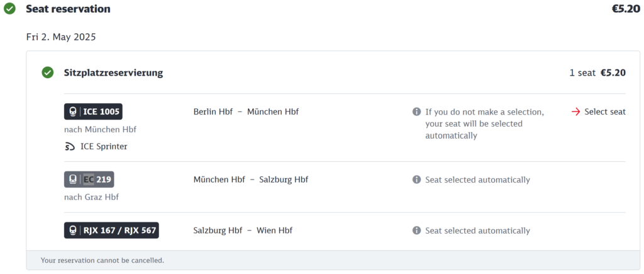Viewport: 644px width, 274px height.
Task: Open Select seat for ICE 1005
Action: coord(599,112)
